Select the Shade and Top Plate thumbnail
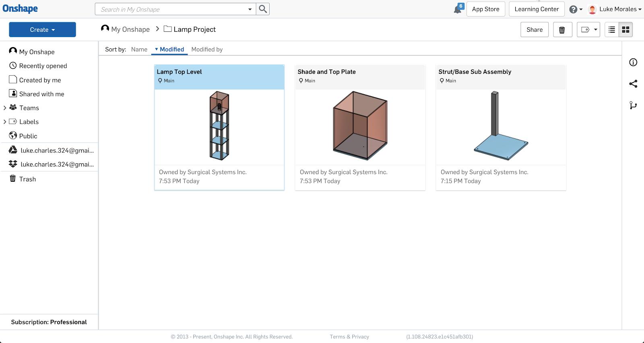Image resolution: width=644 pixels, height=343 pixels. click(360, 127)
